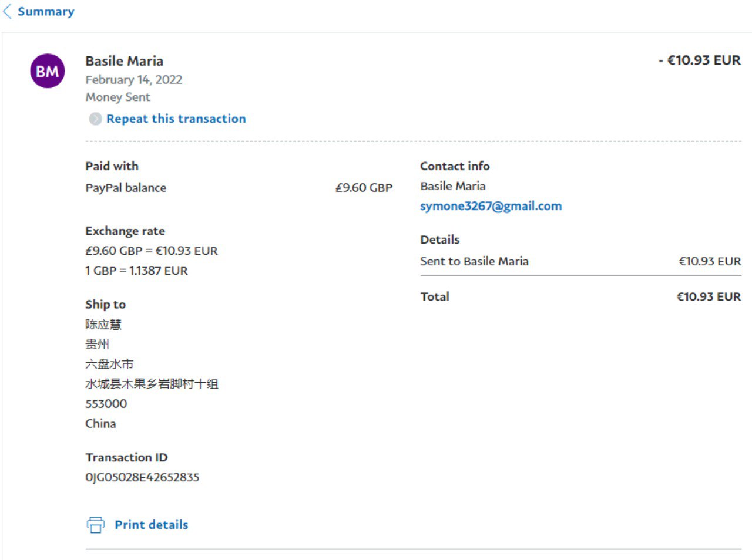The image size is (752, 560).
Task: Open the symone3267@gmail.com email link
Action: [491, 206]
